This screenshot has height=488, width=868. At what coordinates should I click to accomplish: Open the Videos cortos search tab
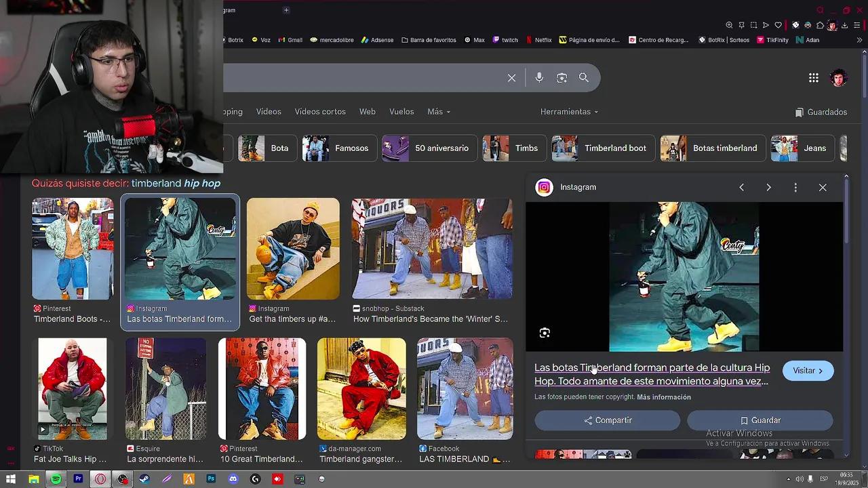(320, 112)
